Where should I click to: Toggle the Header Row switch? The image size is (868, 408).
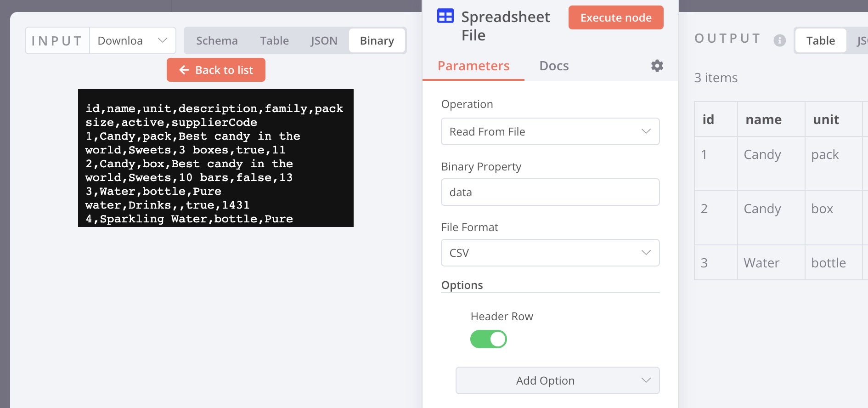[488, 339]
